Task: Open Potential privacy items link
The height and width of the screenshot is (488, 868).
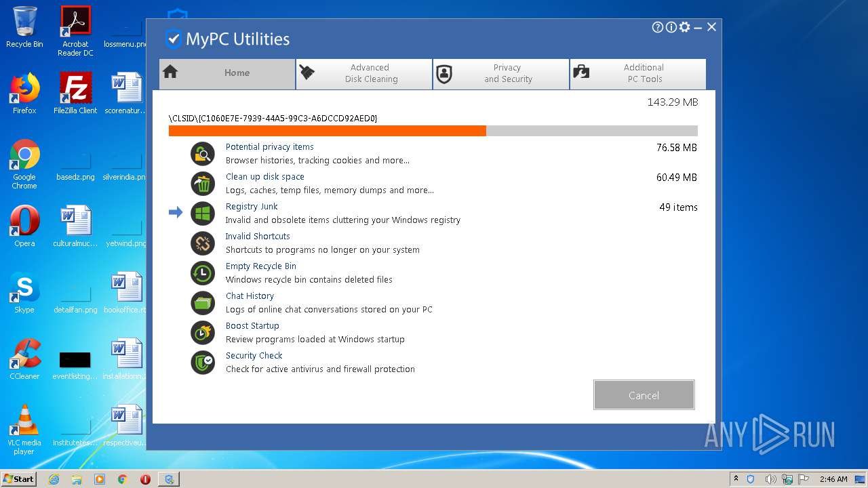Action: (269, 147)
